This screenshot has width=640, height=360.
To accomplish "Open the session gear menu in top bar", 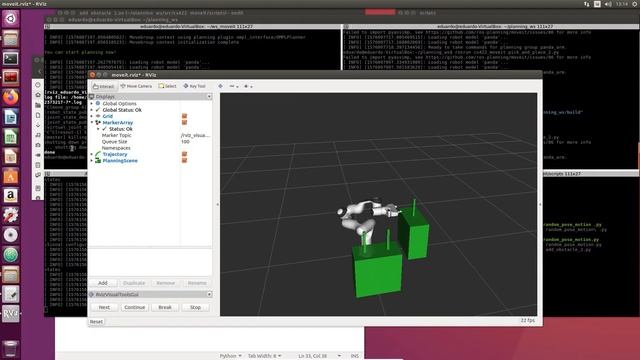I will click(635, 4).
